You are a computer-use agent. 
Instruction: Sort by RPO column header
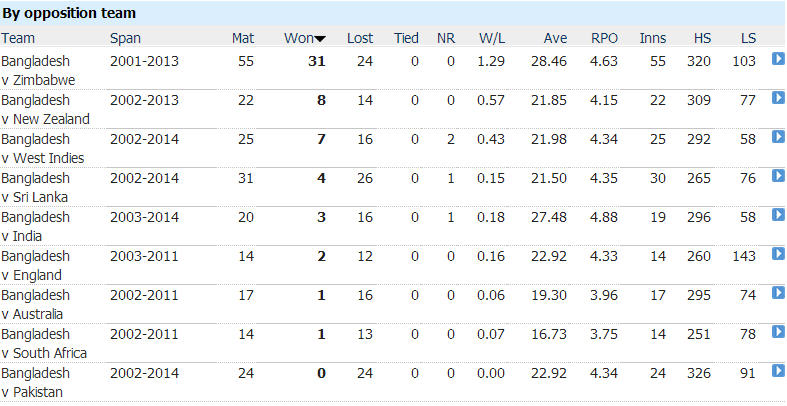604,38
